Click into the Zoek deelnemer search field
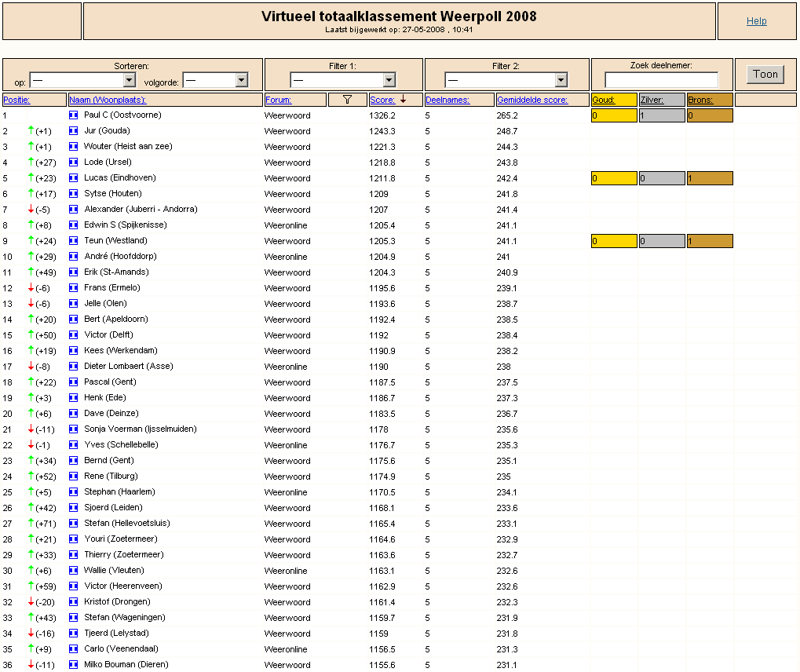 [x=661, y=80]
